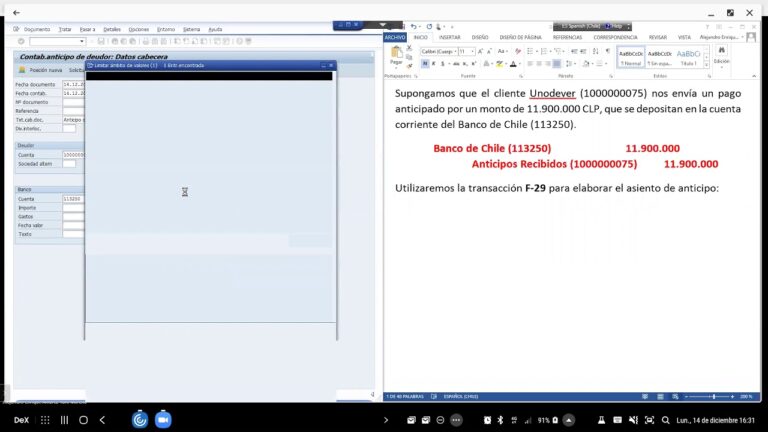Open the Edición binoculars menu
The width and height of the screenshot is (768, 432).
click(721, 55)
